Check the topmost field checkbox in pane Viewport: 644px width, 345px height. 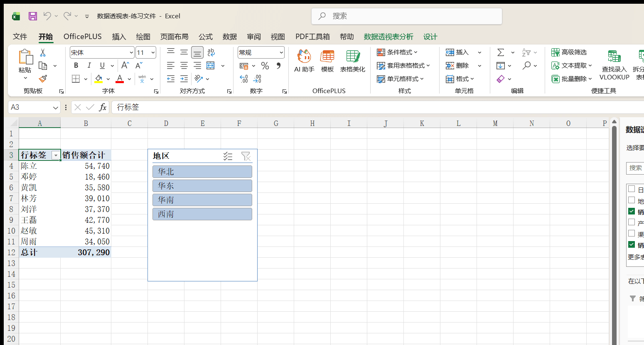pos(632,189)
